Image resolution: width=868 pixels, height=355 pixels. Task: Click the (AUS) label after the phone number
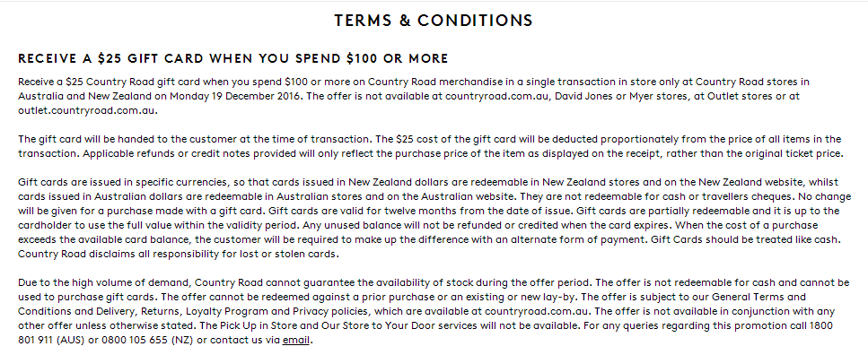point(72,340)
